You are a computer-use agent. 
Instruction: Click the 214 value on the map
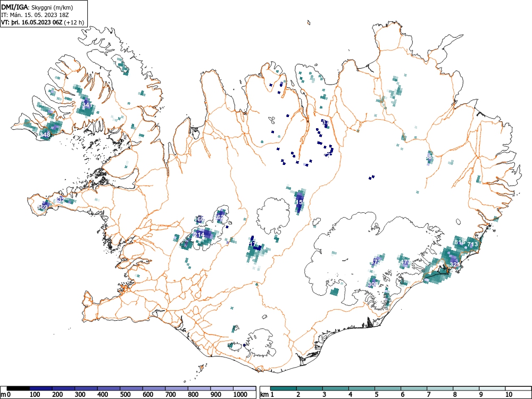pyautogui.click(x=199, y=235)
